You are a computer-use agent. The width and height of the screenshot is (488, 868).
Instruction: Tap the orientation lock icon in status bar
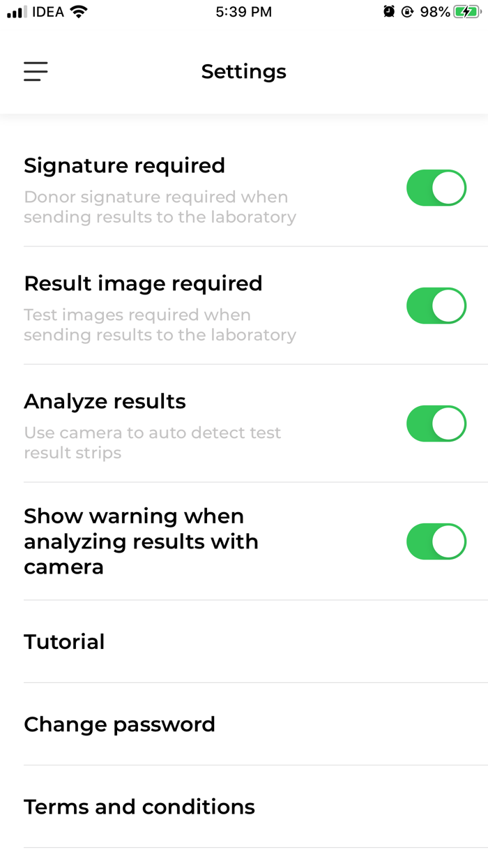pyautogui.click(x=406, y=11)
